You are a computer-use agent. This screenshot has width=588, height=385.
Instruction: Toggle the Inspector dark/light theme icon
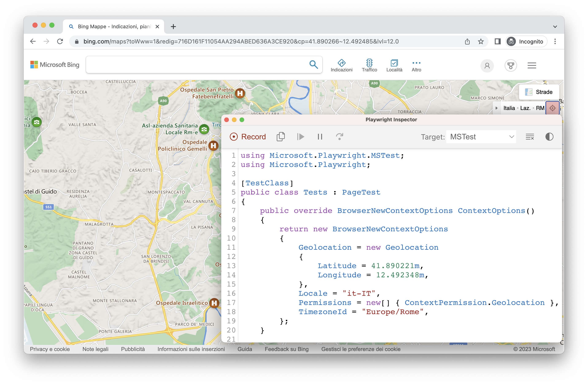click(549, 137)
